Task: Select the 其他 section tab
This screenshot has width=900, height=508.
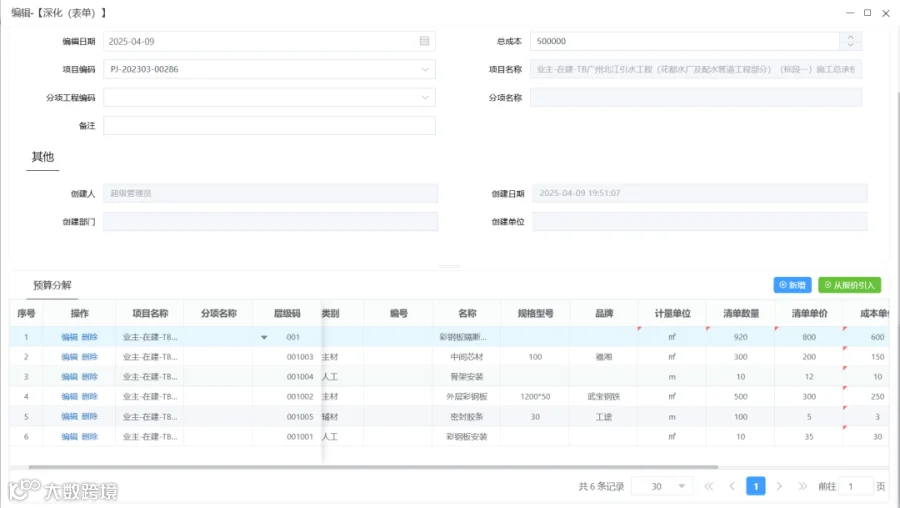Action: [42, 157]
